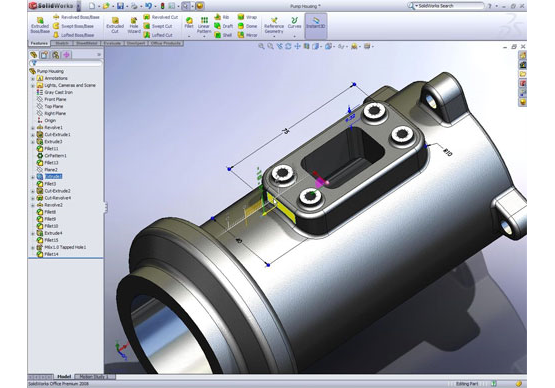Image resolution: width=555 pixels, height=388 pixels.
Task: Open the DimXpertManager tab
Action: (x=67, y=55)
